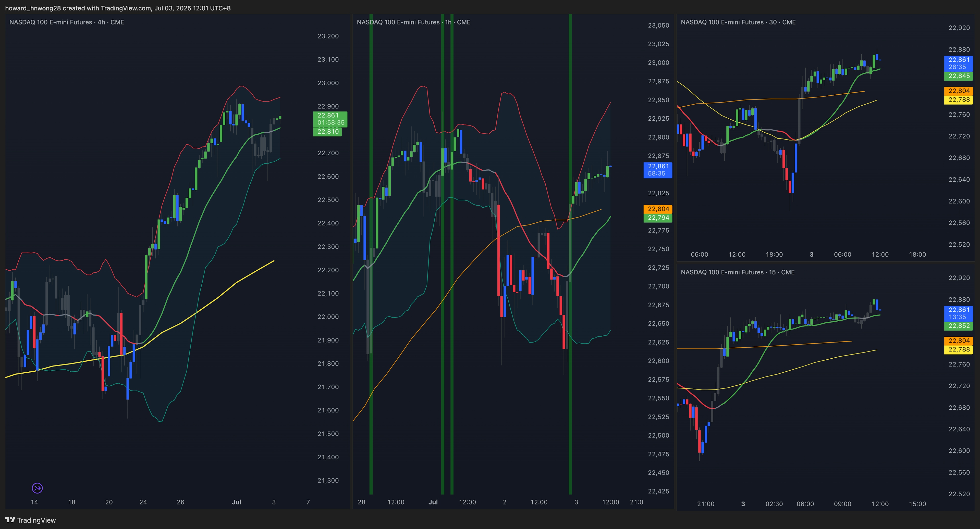Click the purple circular arrow icon on 4h chart
980x529 pixels.
coord(37,488)
